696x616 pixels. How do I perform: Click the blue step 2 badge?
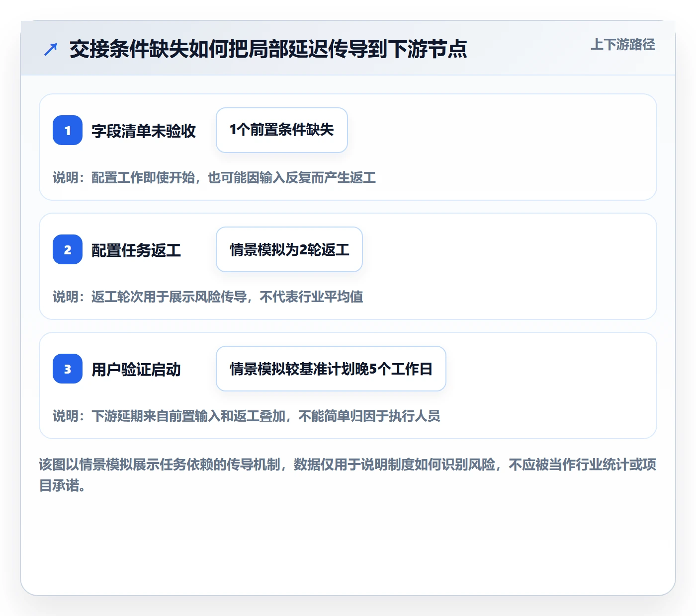68,249
